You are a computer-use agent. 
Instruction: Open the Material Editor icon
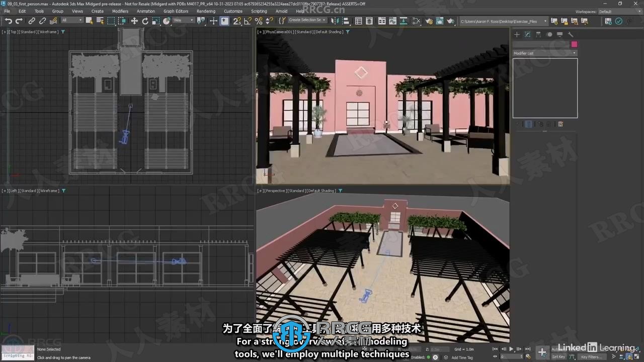pyautogui.click(x=416, y=21)
